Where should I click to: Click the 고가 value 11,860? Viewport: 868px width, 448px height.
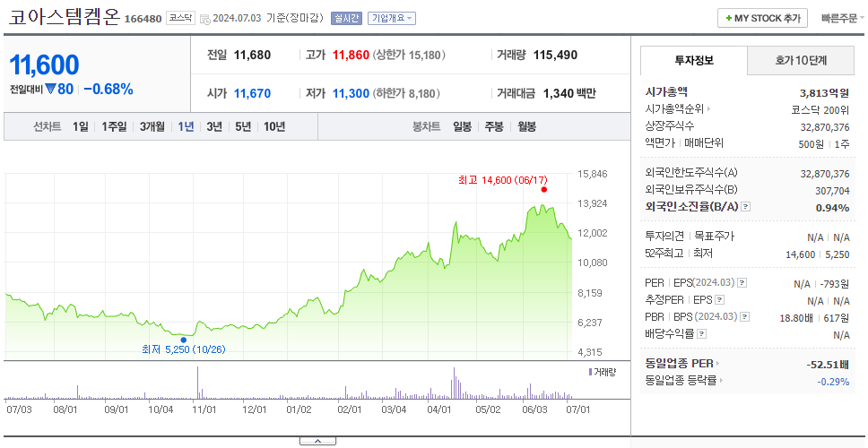[x=351, y=55]
